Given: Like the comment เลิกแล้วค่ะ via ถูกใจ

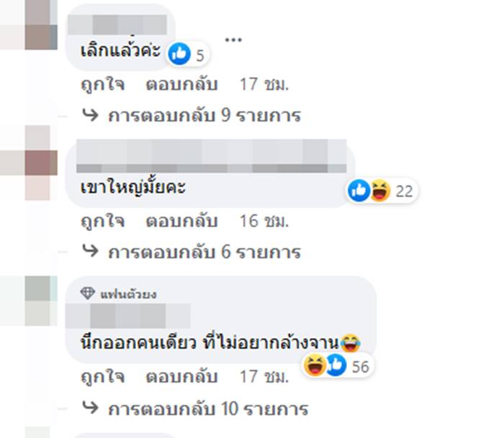Looking at the screenshot, I should (x=102, y=85).
